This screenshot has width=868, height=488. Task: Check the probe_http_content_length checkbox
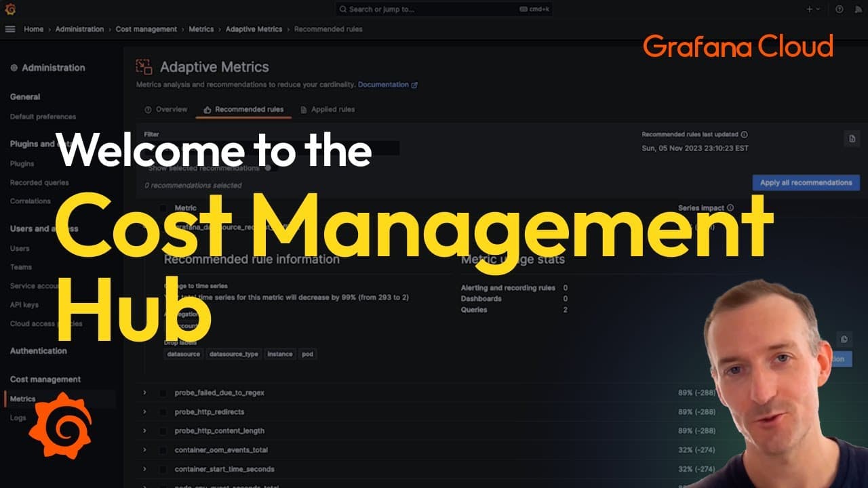coord(163,430)
